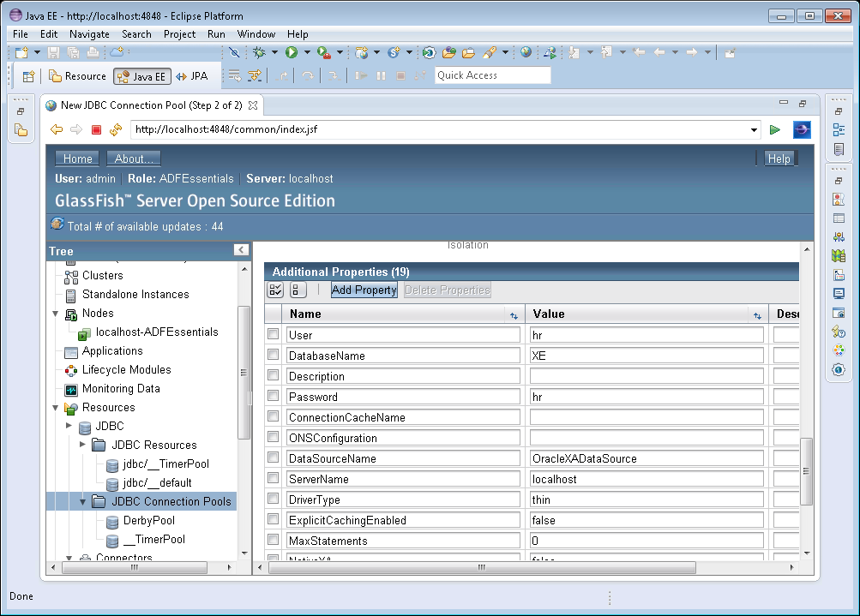Click the Home button in GlassFish header

click(x=77, y=158)
